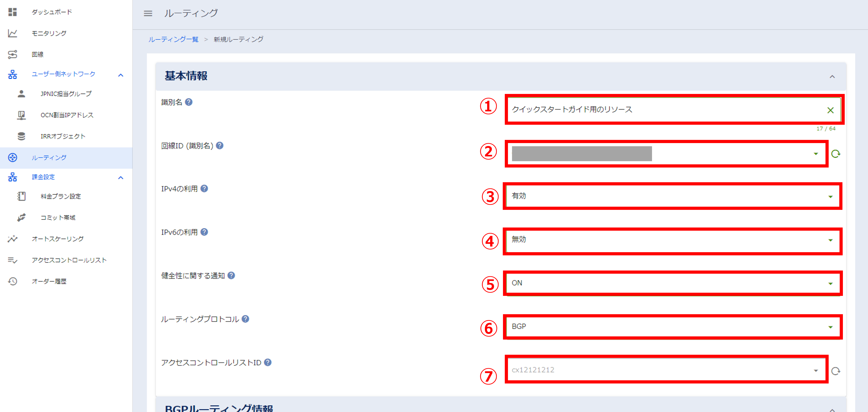Click the ルーティング一覧 breadcrumb link
The image size is (868, 412).
(173, 39)
